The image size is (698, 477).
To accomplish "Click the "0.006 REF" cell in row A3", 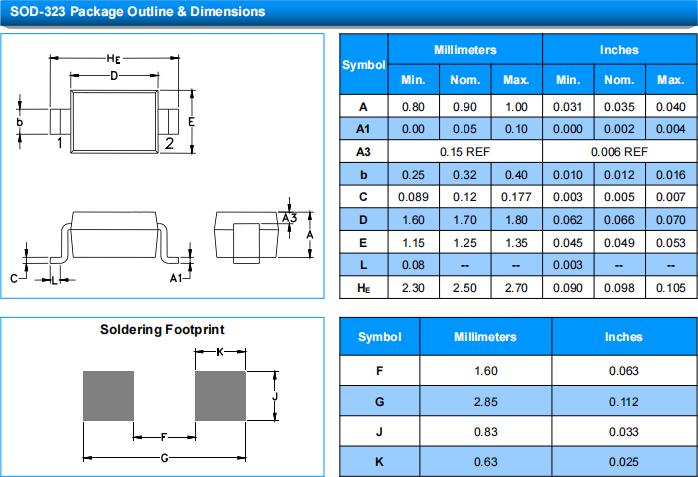I will [619, 152].
